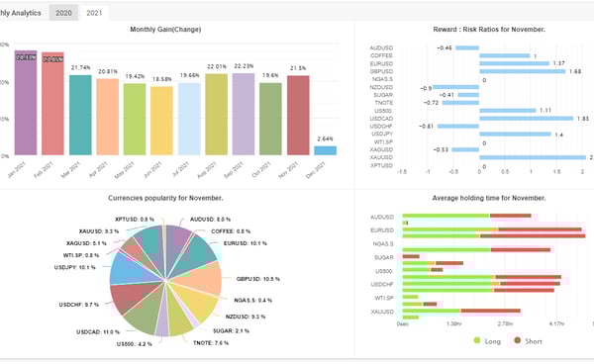Click the Sep 2021 lavender bar
Screen dimensions: 594x364
[244, 114]
